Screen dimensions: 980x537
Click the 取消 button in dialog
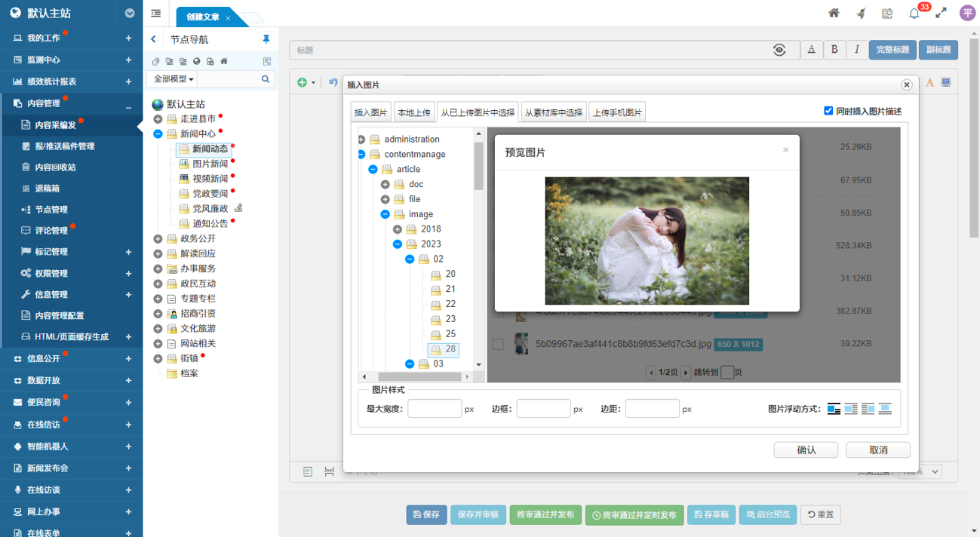pyautogui.click(x=877, y=450)
